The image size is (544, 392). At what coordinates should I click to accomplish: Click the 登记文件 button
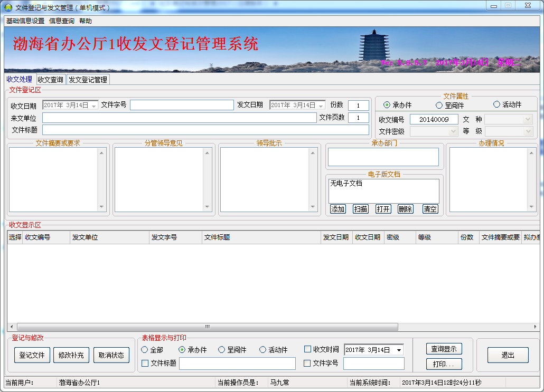(x=32, y=355)
